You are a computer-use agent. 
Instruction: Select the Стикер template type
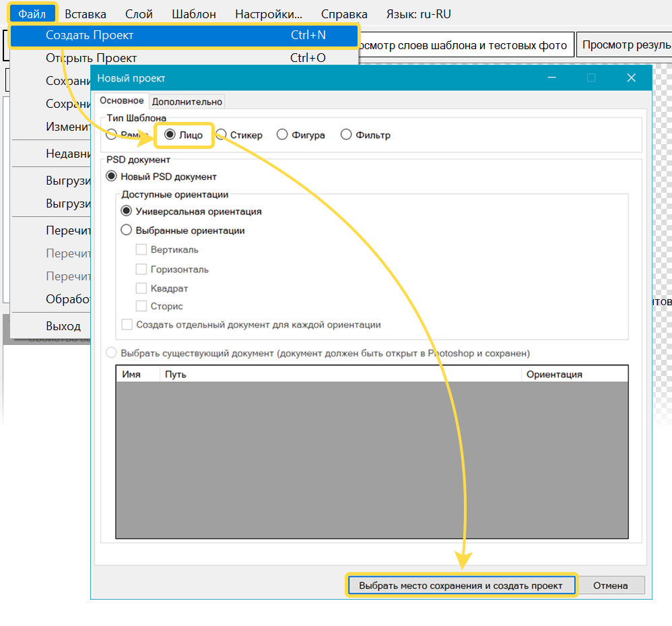(x=221, y=135)
